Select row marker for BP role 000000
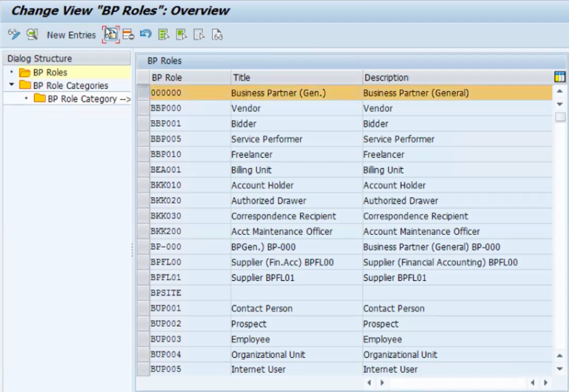 [x=143, y=93]
